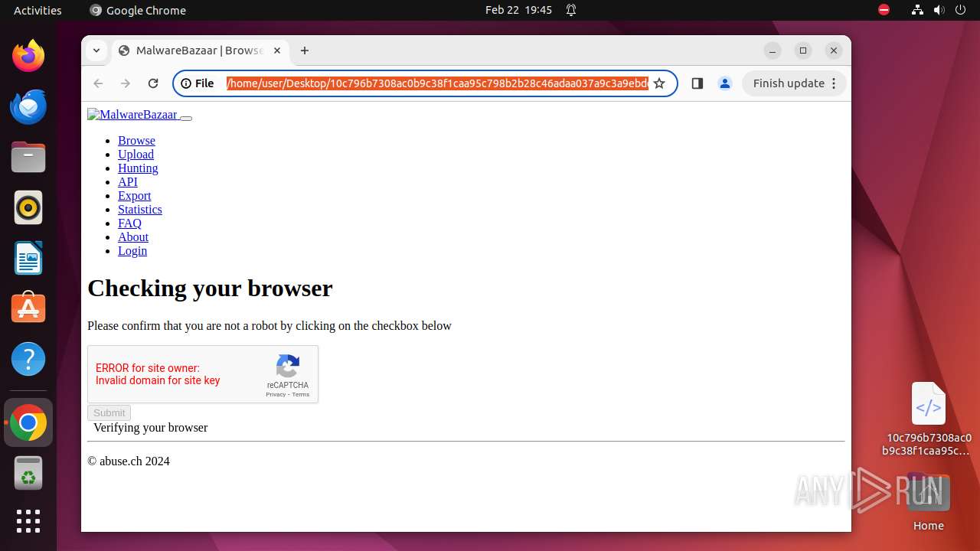Screen dimensions: 980x551
Task: Open the Google Chrome app menu
Action: (x=138, y=10)
